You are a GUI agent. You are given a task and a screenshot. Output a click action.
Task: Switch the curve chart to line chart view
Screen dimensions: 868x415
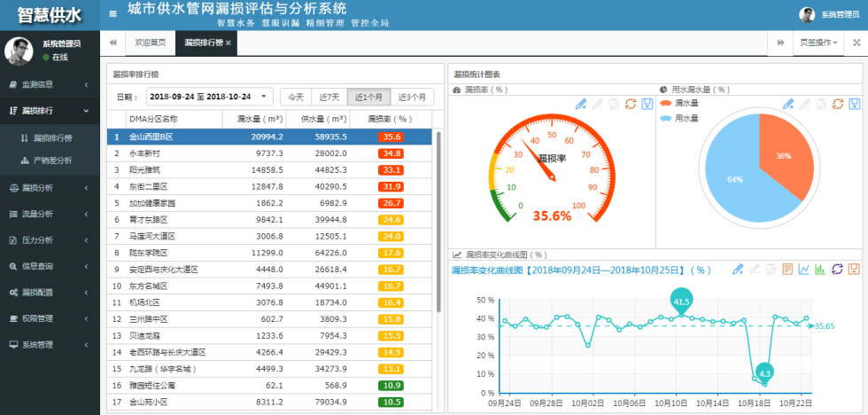point(804,270)
